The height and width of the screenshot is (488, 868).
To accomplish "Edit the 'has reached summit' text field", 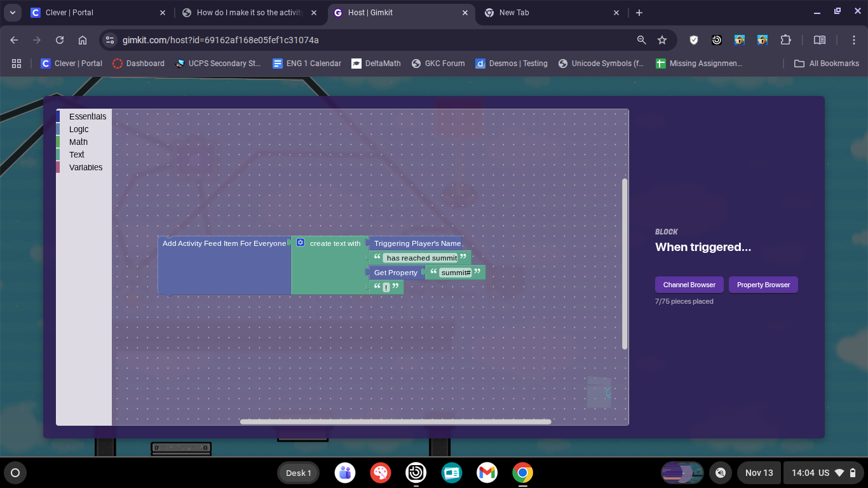I will tap(421, 258).
